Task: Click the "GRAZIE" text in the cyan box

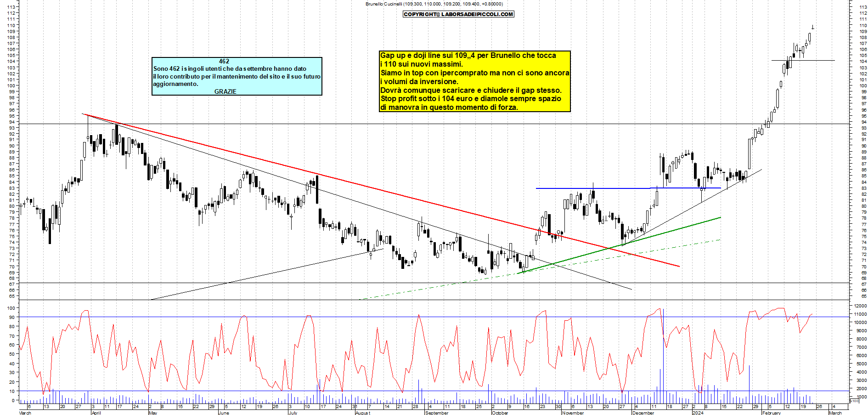Action: (x=225, y=91)
